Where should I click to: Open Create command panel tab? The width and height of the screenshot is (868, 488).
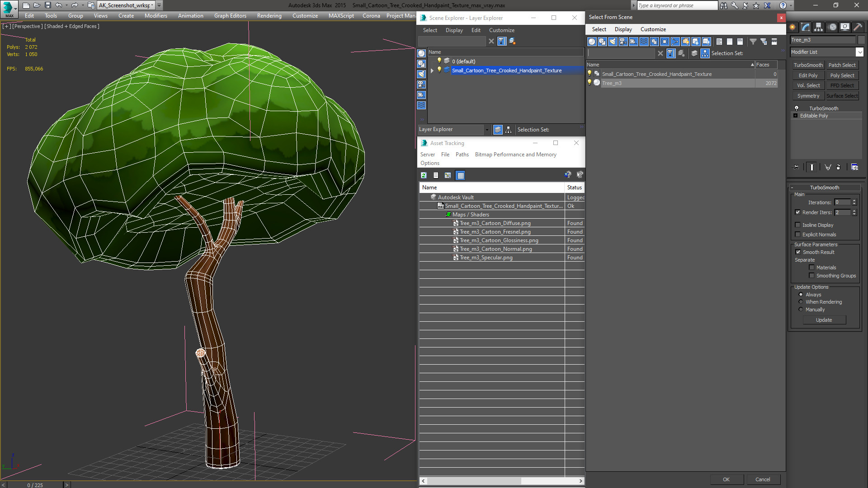pos(793,27)
